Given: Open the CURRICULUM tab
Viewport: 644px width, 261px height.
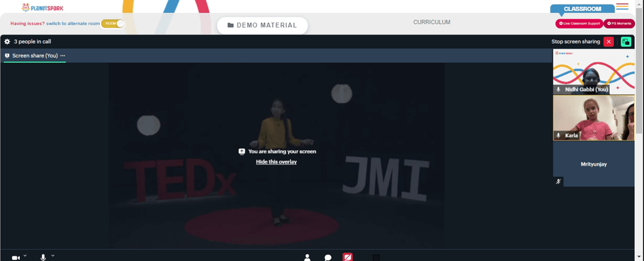Looking at the screenshot, I should 431,22.
